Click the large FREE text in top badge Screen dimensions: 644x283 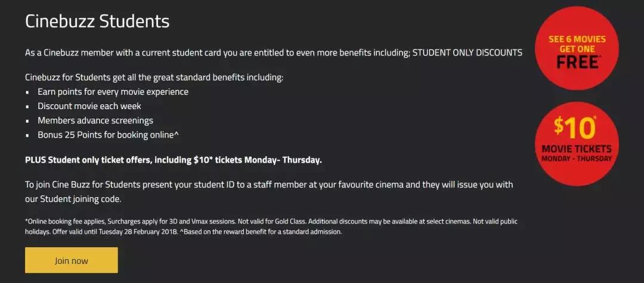577,61
